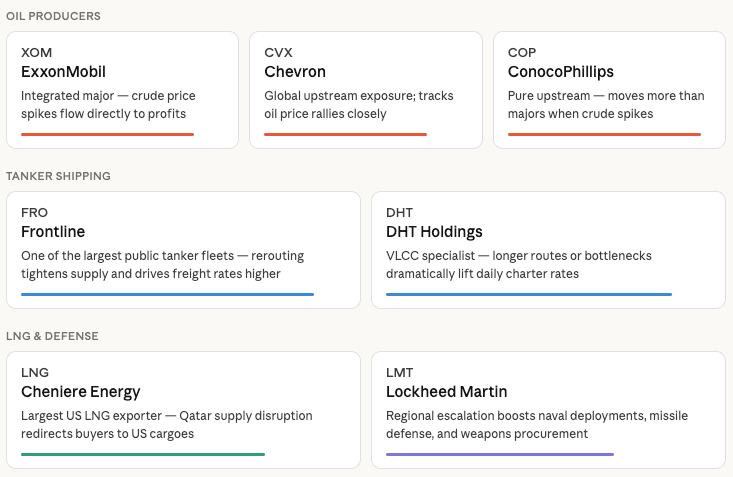Click 'Pure upstream — moves more than' text
Viewport: 733px width, 477px height.
point(606,95)
